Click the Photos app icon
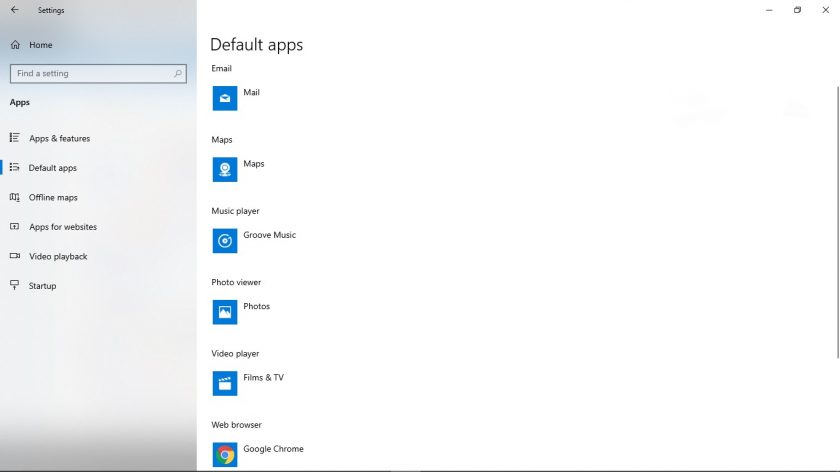This screenshot has height=472, width=840. [224, 312]
